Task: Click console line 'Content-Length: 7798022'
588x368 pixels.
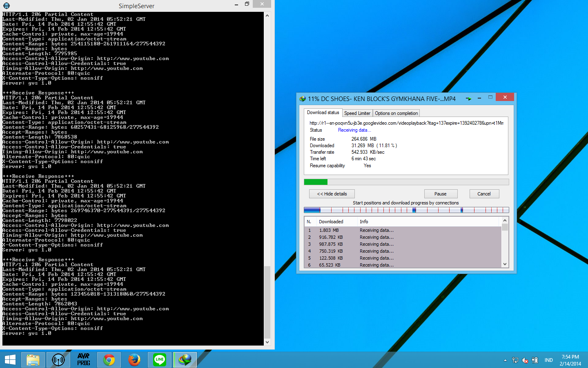Action: point(40,220)
